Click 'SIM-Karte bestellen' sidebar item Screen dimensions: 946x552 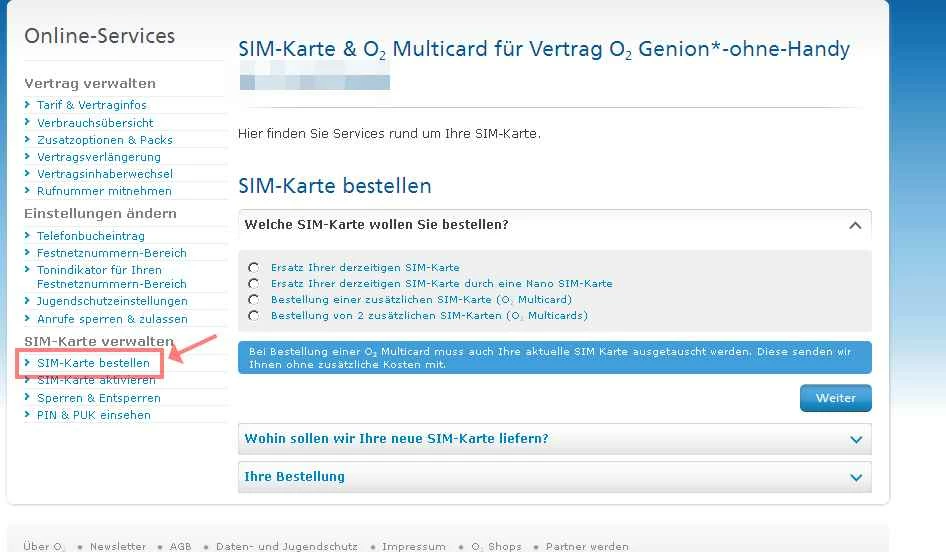(x=93, y=362)
